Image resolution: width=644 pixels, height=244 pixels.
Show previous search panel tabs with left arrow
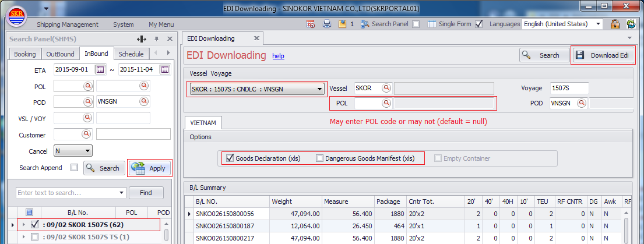(x=155, y=53)
